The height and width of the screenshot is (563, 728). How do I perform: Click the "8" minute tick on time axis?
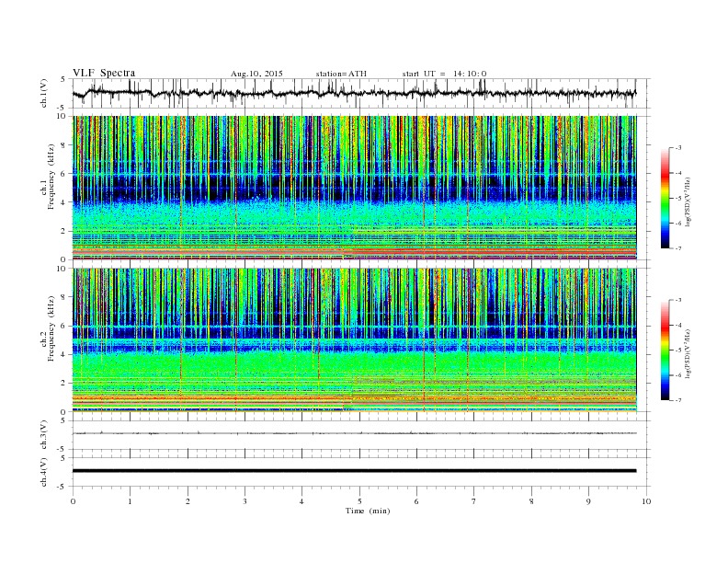[x=531, y=501]
